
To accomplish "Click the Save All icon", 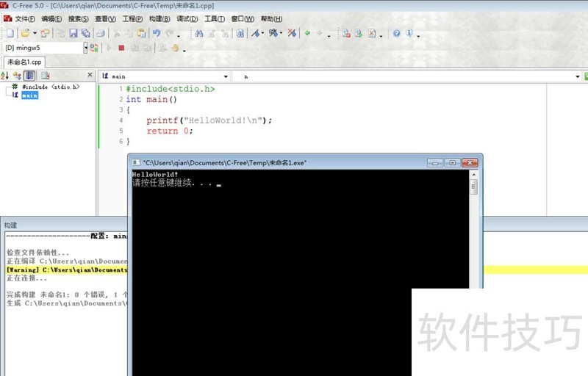I will 86,33.
